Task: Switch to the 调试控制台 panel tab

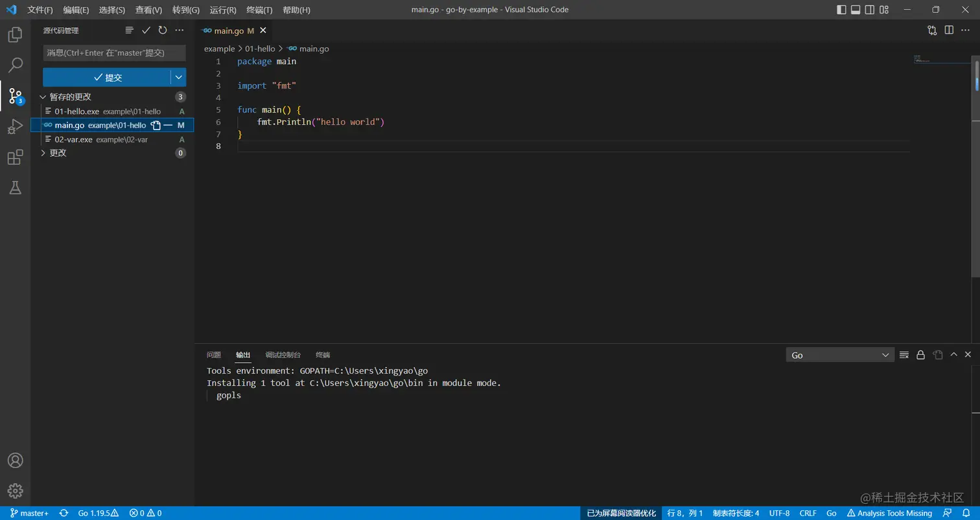Action: pos(283,355)
